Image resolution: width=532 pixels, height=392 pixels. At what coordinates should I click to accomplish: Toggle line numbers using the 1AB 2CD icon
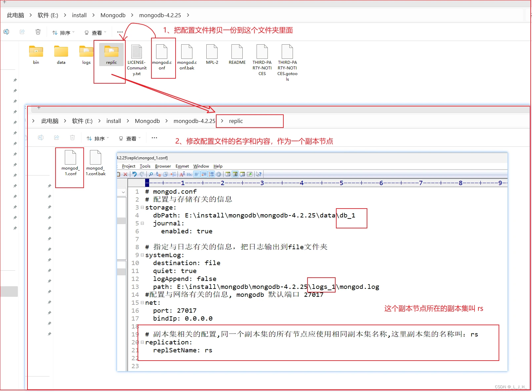[x=211, y=174]
